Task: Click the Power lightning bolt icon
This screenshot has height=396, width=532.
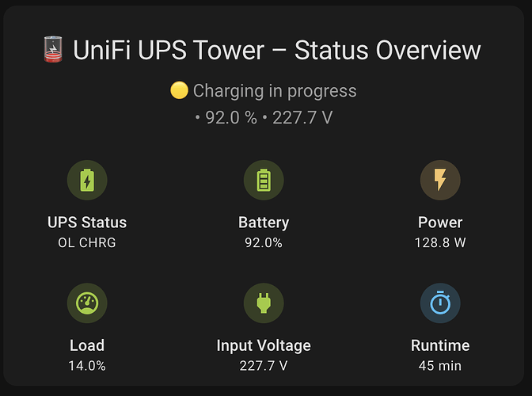Action: point(440,181)
